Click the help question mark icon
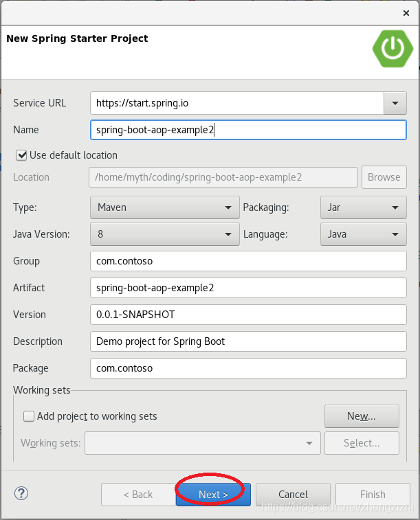 click(x=21, y=493)
